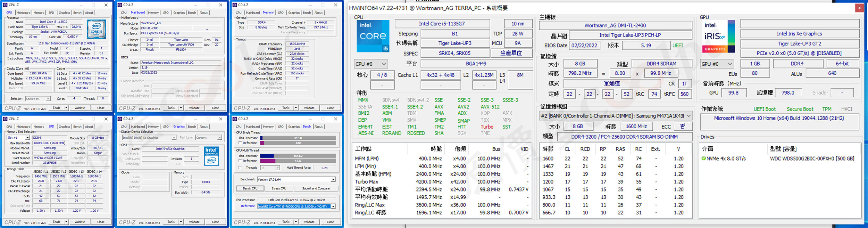868x228 pixels.
Task: Click the Intel Iris Xe Graphics name field in HWiNFO64
Action: click(x=799, y=34)
